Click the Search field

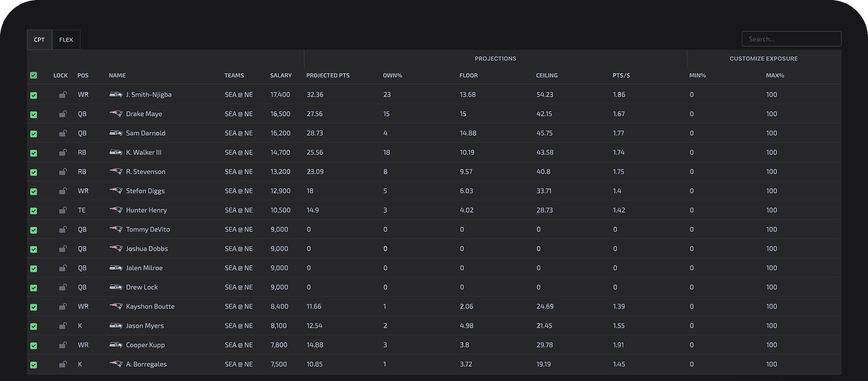pos(792,38)
